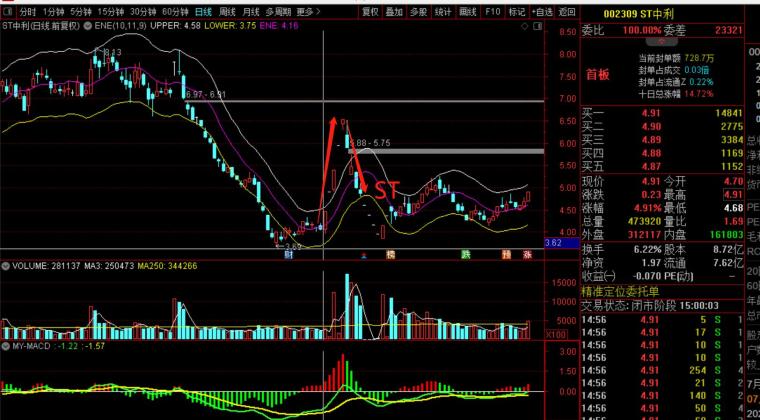Toggle the MY-MACD indicator circle

[6, 345]
